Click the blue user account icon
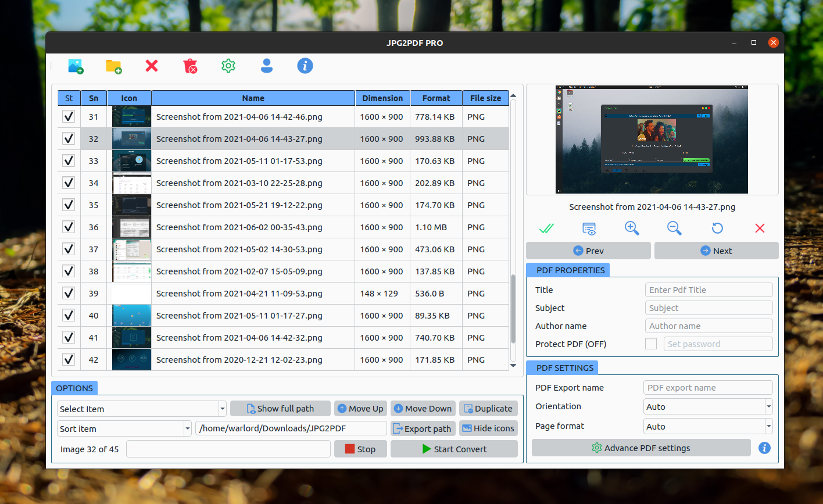 267,66
